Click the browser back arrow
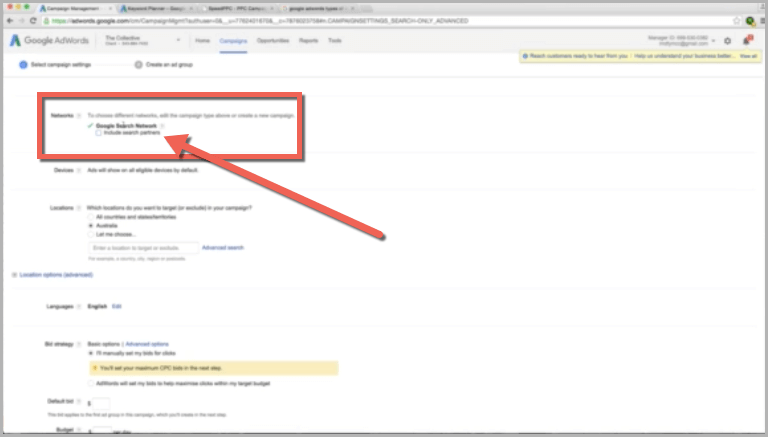Image resolution: width=768 pixels, height=437 pixels. point(10,21)
